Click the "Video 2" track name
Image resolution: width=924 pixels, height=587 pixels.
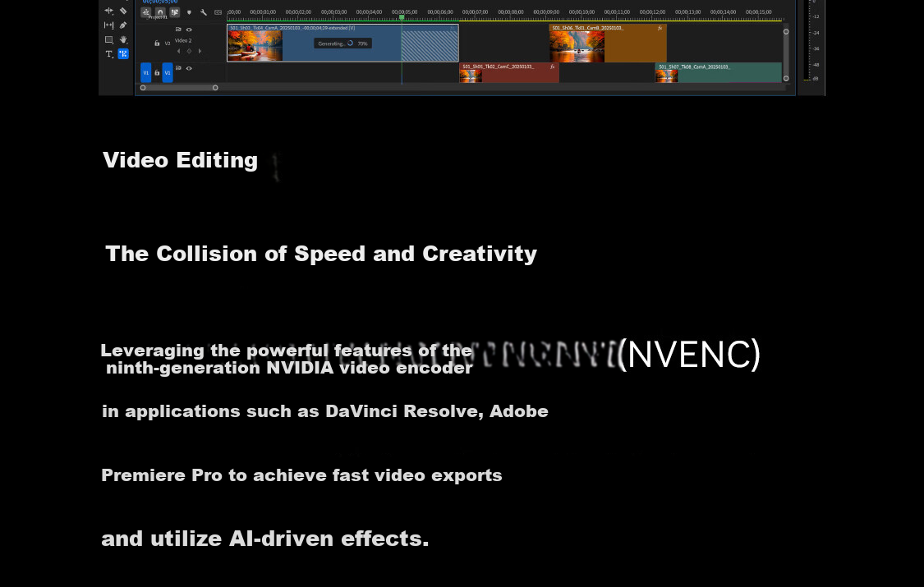pyautogui.click(x=183, y=40)
